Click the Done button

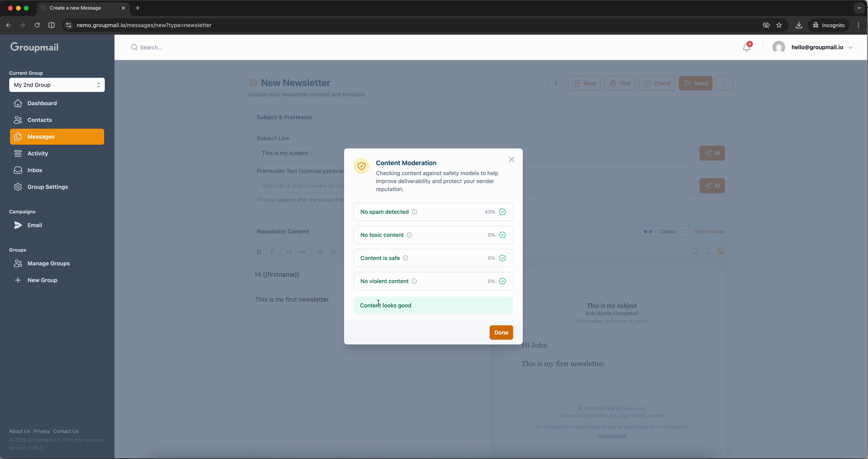click(501, 332)
